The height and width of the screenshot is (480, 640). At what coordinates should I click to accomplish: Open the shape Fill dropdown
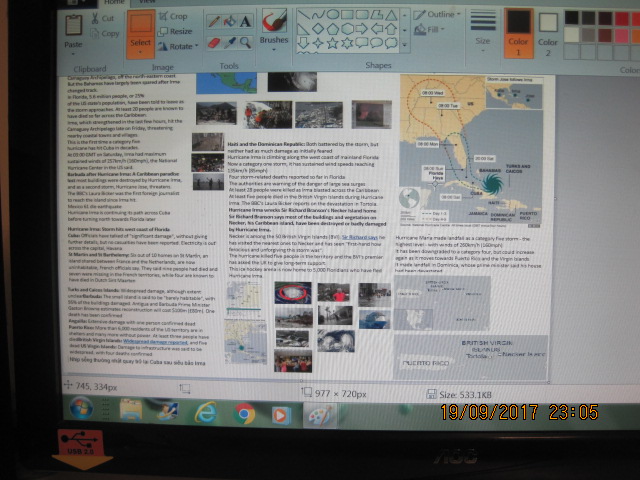coord(429,29)
